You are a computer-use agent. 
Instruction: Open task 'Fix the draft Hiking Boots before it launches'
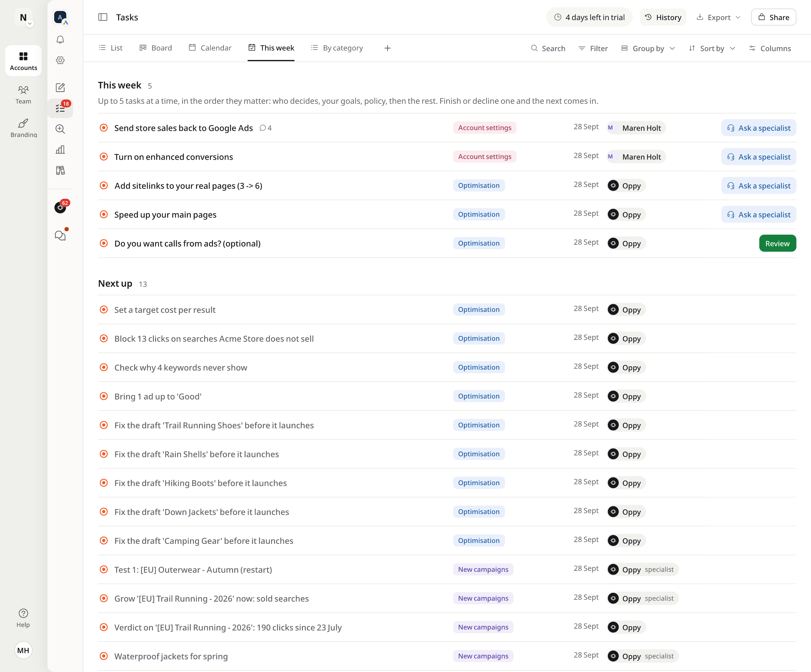(x=200, y=483)
